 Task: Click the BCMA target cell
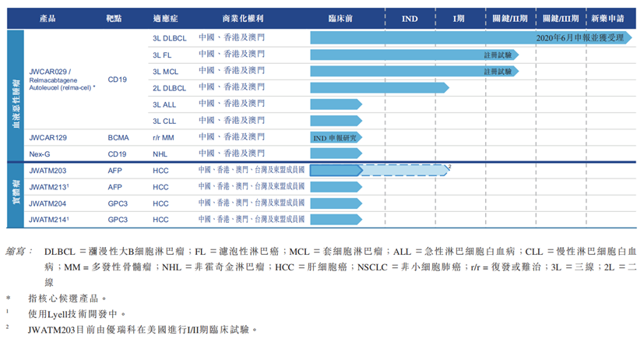pos(119,137)
